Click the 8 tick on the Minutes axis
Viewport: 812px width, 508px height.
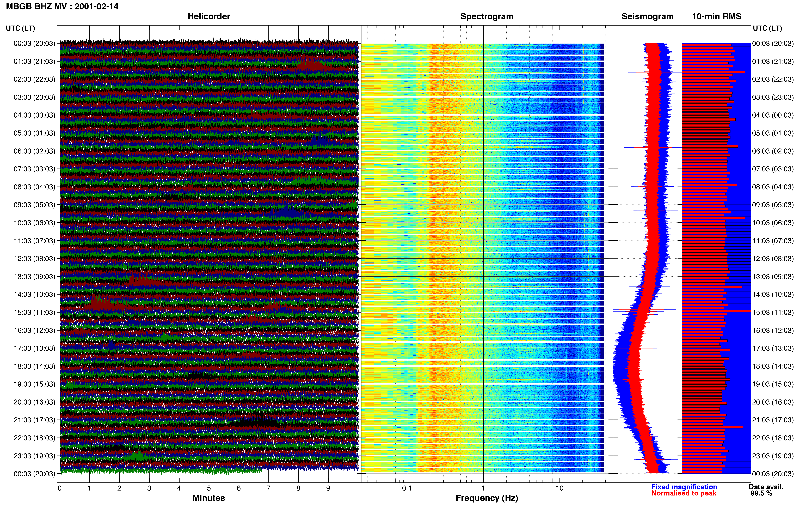pos(298,488)
